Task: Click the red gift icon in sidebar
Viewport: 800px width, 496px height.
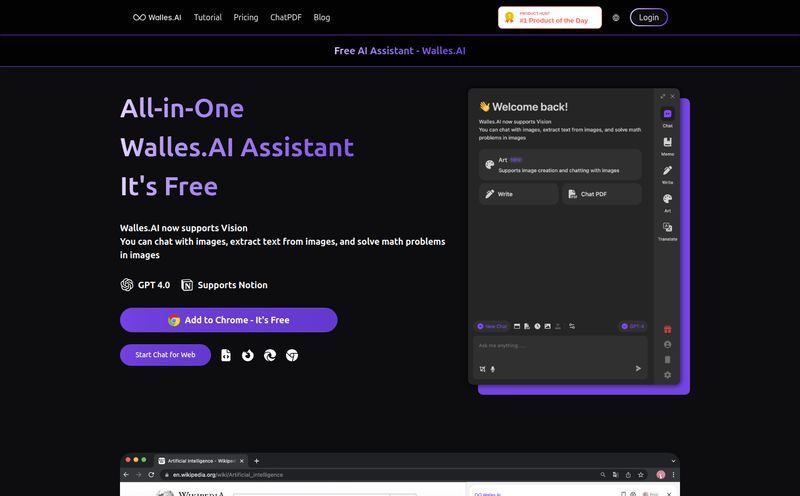Action: [x=667, y=330]
